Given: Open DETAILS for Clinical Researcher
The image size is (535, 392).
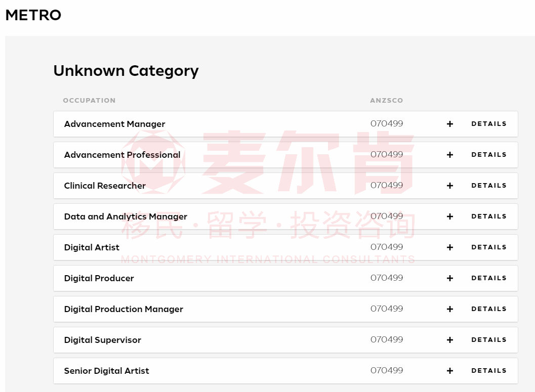Looking at the screenshot, I should pyautogui.click(x=488, y=186).
